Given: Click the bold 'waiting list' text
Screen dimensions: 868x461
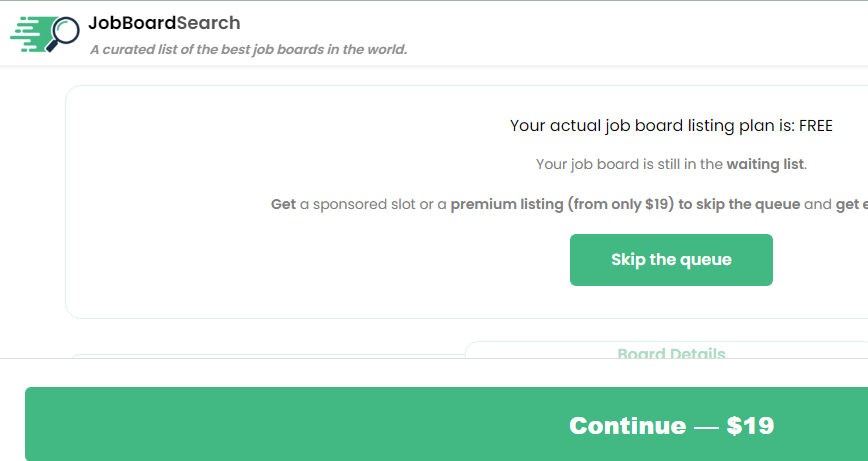Looking at the screenshot, I should pyautogui.click(x=765, y=164).
